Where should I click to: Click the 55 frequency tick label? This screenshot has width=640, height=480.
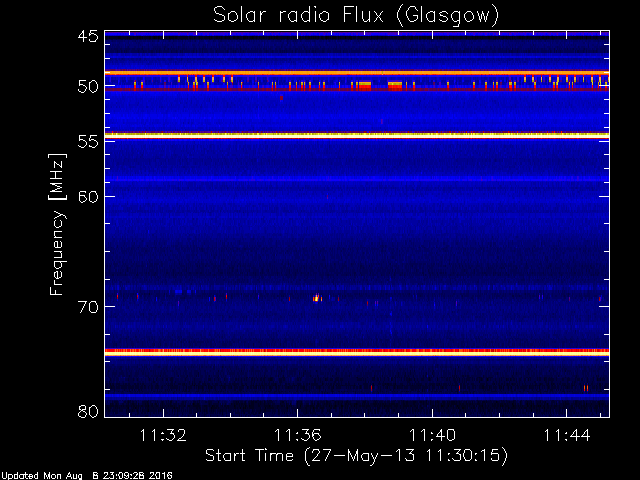click(x=88, y=142)
